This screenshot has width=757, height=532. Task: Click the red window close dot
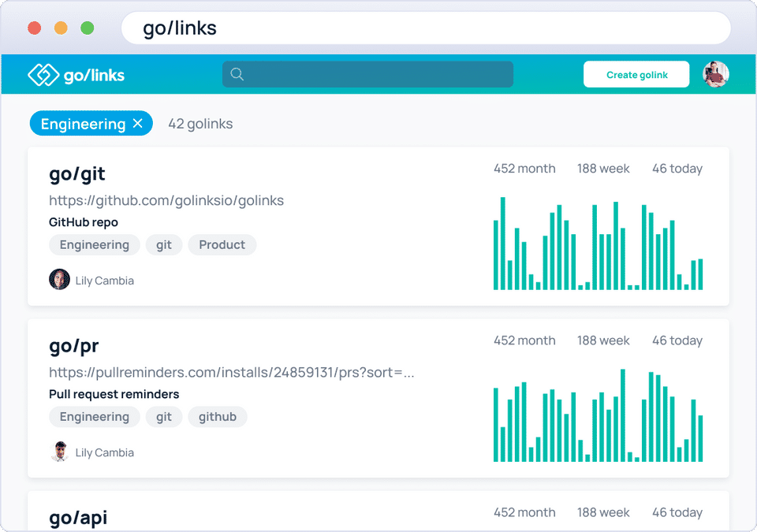pyautogui.click(x=34, y=28)
